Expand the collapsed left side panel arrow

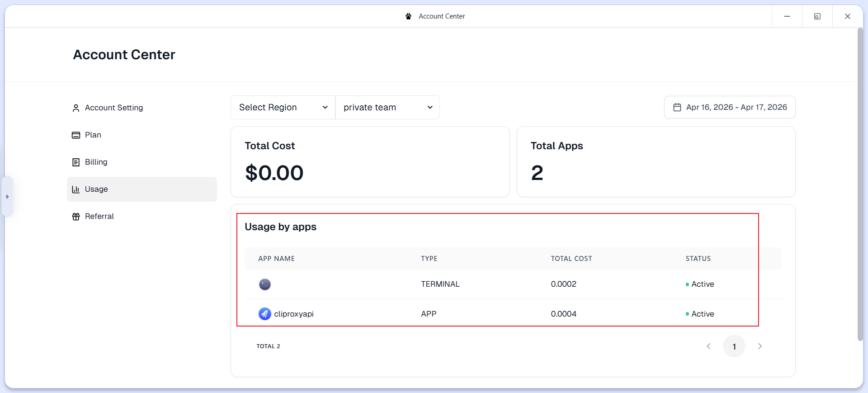[x=7, y=197]
